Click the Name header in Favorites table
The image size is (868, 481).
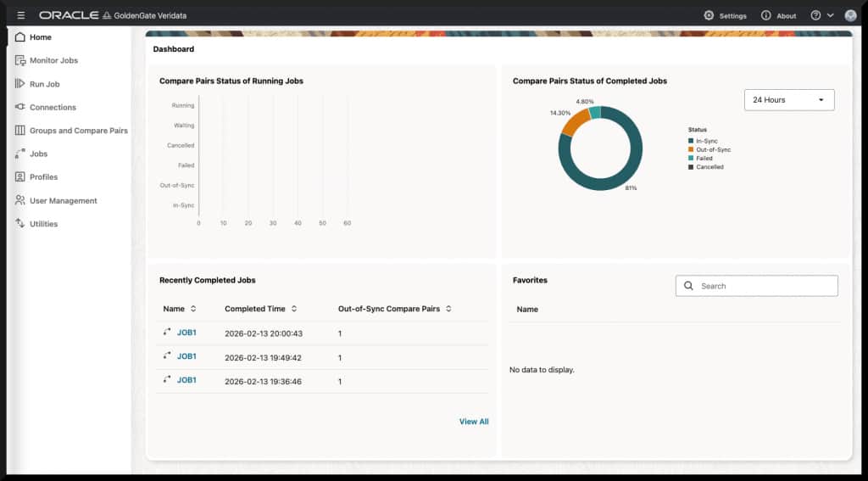(527, 309)
